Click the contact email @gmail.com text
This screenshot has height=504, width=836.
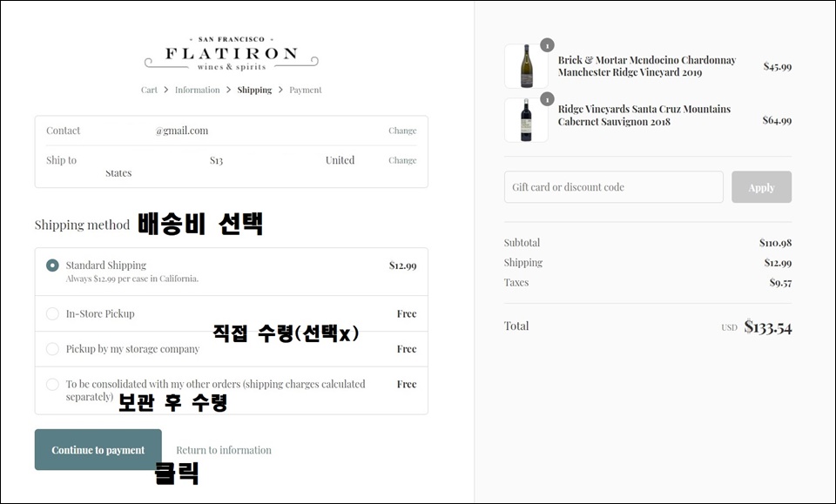(182, 131)
